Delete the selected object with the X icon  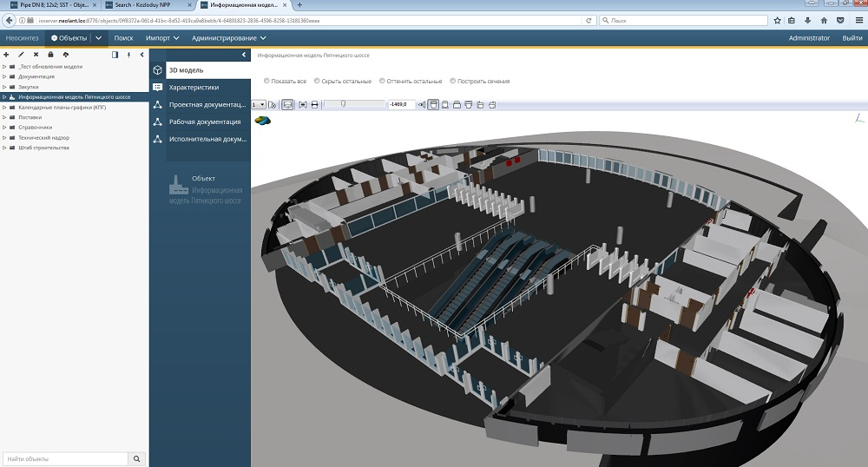point(36,55)
